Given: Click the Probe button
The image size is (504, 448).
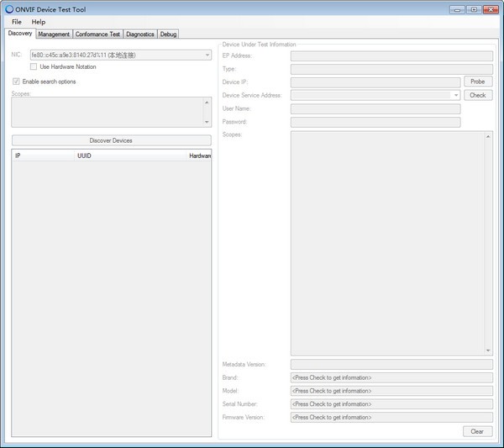Looking at the screenshot, I should click(x=478, y=82).
